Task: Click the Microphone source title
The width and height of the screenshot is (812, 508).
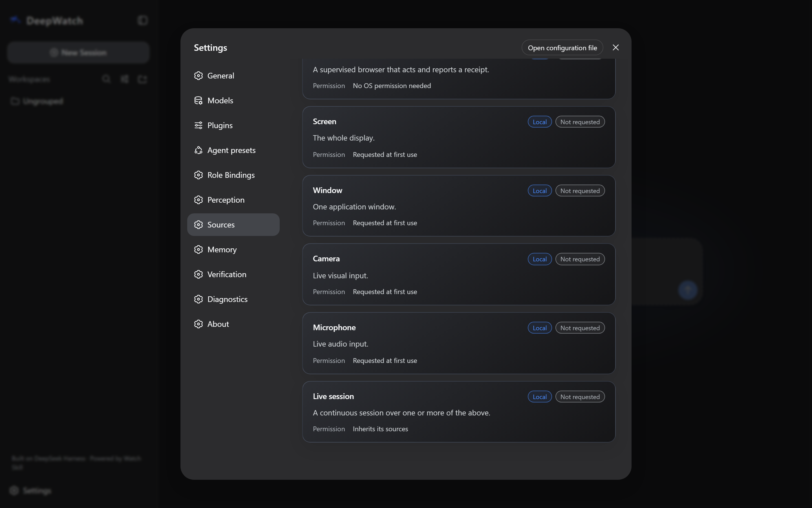Action: [334, 328]
